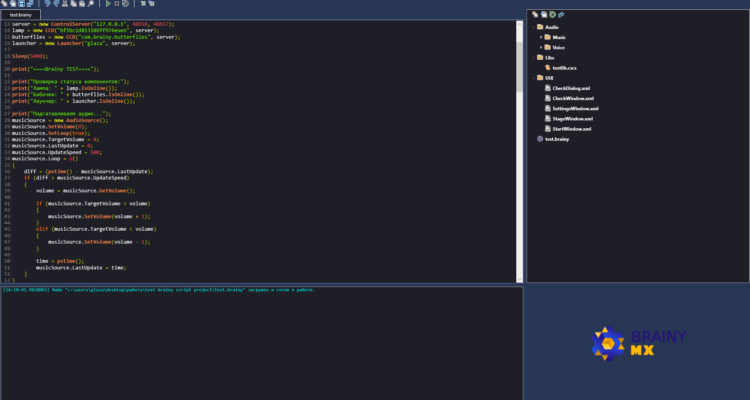Click the first icon in project panel toolbar
The width and height of the screenshot is (750, 400).
coord(535,15)
